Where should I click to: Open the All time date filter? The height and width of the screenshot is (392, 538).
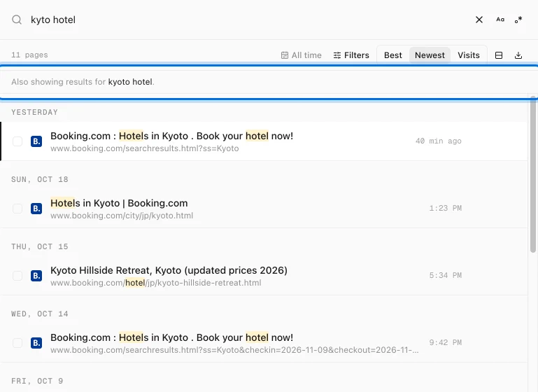[302, 55]
